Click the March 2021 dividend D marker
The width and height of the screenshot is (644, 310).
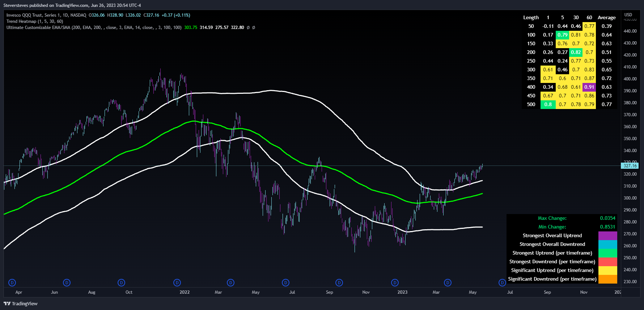[12, 282]
